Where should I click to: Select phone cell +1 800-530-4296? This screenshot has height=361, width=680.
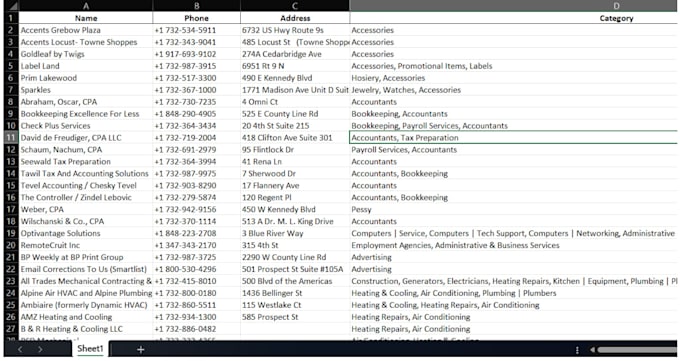tap(196, 269)
